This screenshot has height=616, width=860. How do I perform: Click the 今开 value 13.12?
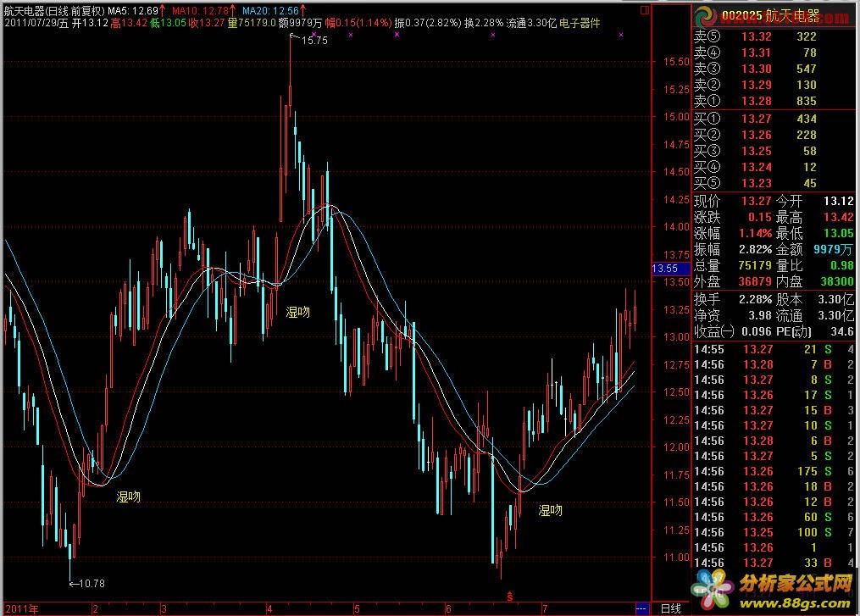click(x=839, y=201)
